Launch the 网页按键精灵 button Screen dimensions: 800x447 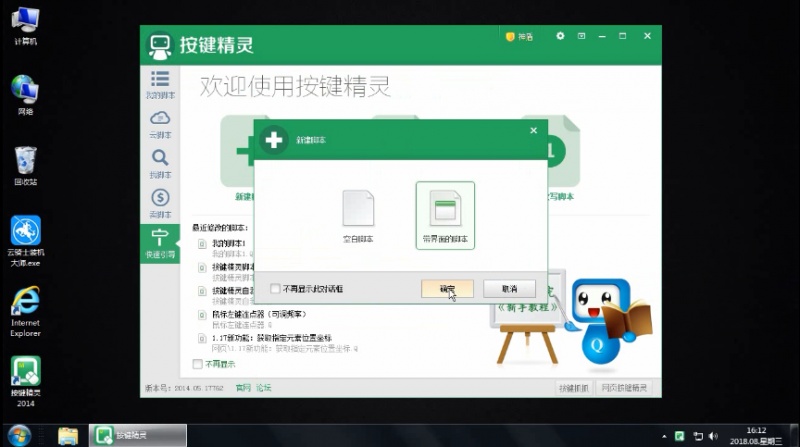click(624, 388)
